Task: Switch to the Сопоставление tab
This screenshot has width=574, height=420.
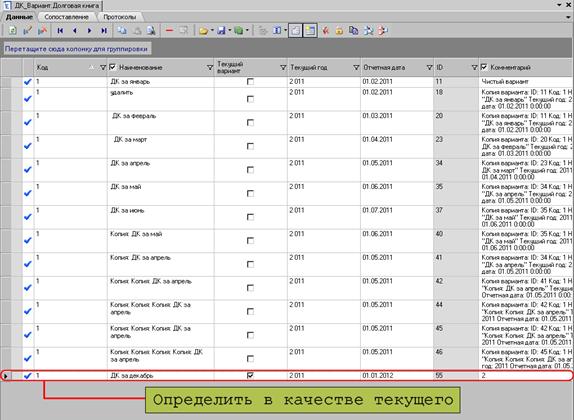Action: click(x=66, y=17)
